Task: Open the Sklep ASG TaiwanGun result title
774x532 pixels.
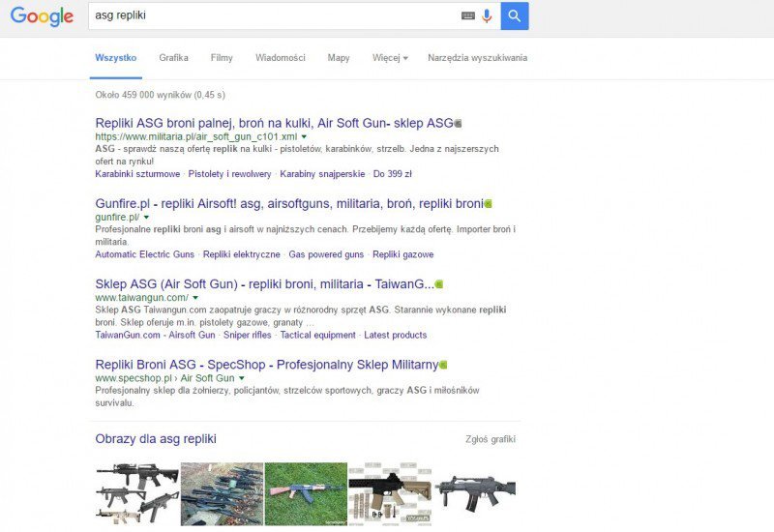Action: [264, 284]
